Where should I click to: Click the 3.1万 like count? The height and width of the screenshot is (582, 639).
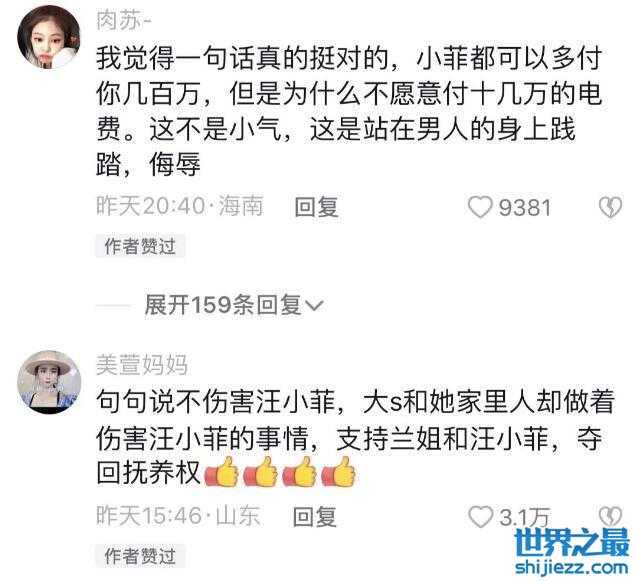(524, 517)
